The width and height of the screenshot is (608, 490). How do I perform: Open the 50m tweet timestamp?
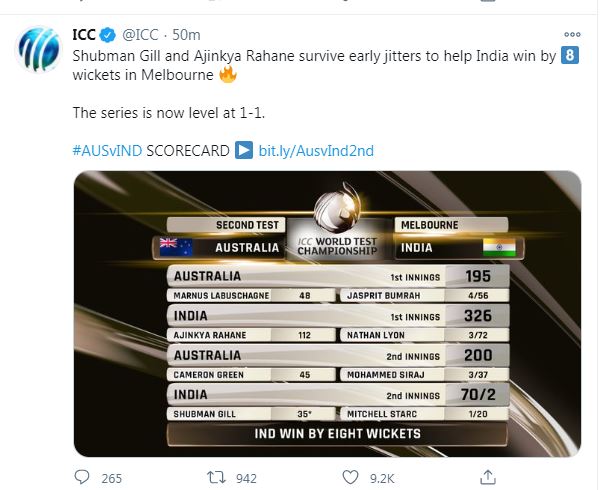186,35
